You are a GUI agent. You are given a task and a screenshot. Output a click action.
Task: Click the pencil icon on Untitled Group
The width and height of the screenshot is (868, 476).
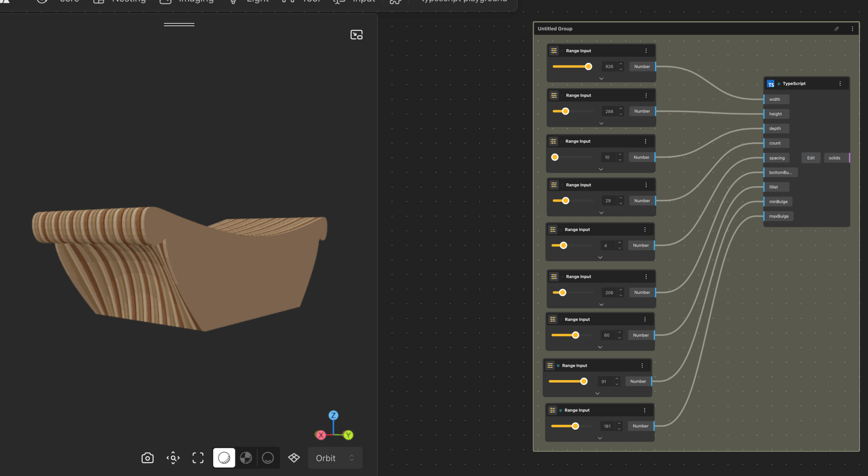pyautogui.click(x=836, y=29)
